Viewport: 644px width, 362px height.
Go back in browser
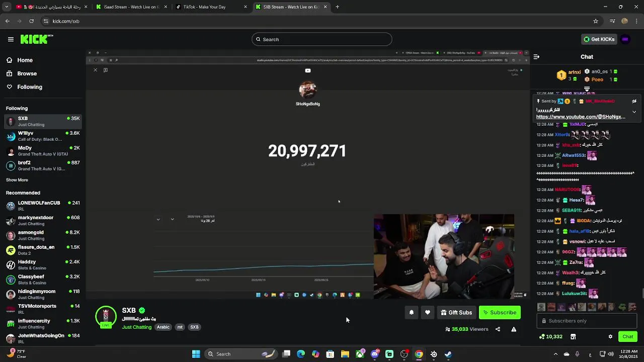pyautogui.click(x=7, y=21)
